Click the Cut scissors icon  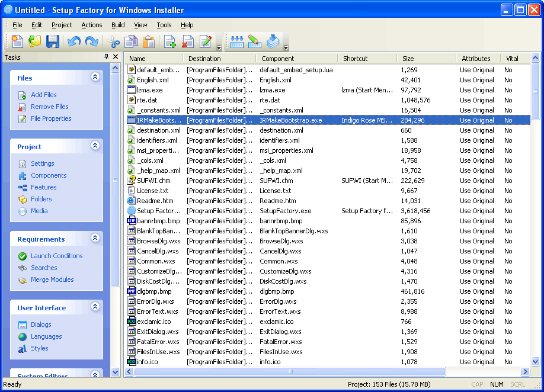coord(113,41)
